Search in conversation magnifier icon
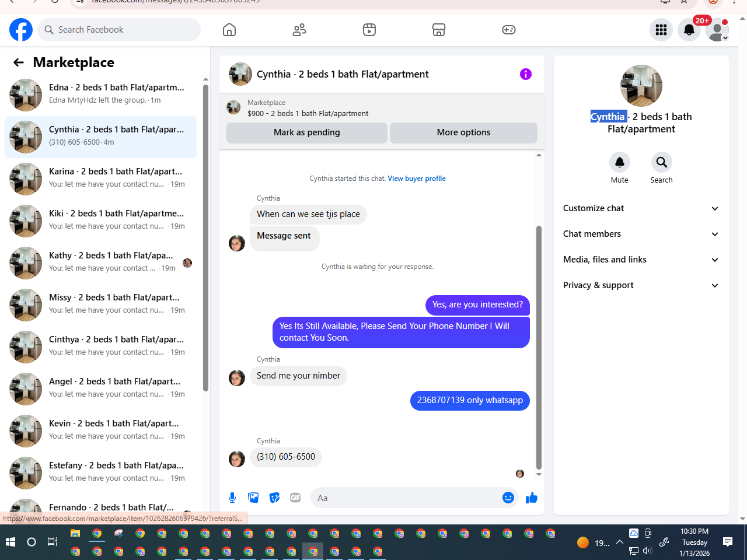747x560 pixels. [661, 162]
